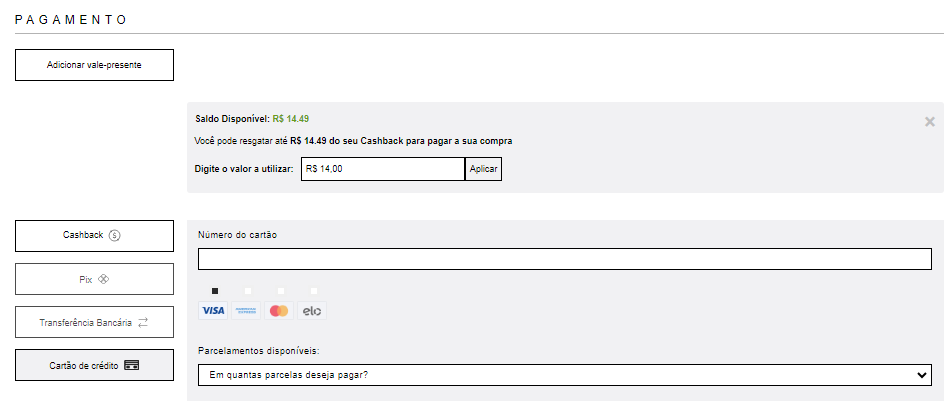This screenshot has width=950, height=401.
Task: Click the coin icon on the Cashback option
Action: [114, 236]
